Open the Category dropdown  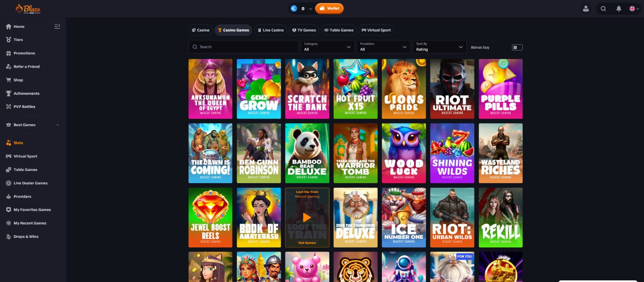click(327, 47)
